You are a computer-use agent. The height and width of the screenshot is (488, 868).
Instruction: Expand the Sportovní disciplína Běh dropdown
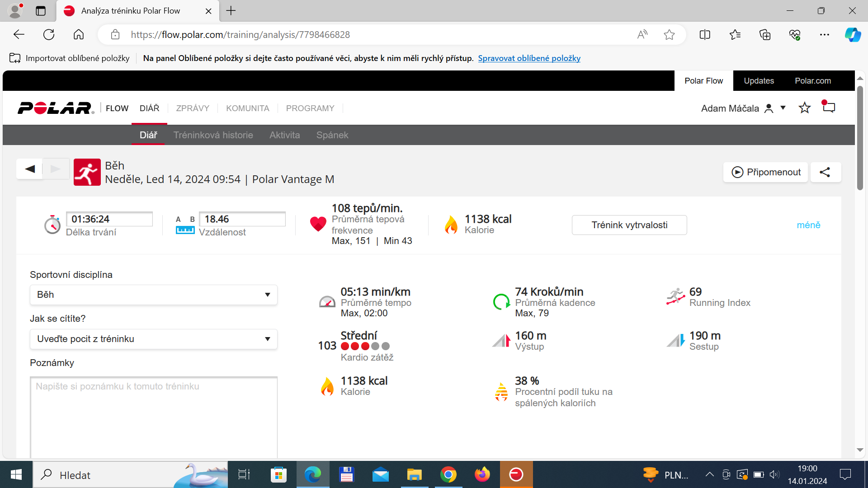(x=154, y=295)
